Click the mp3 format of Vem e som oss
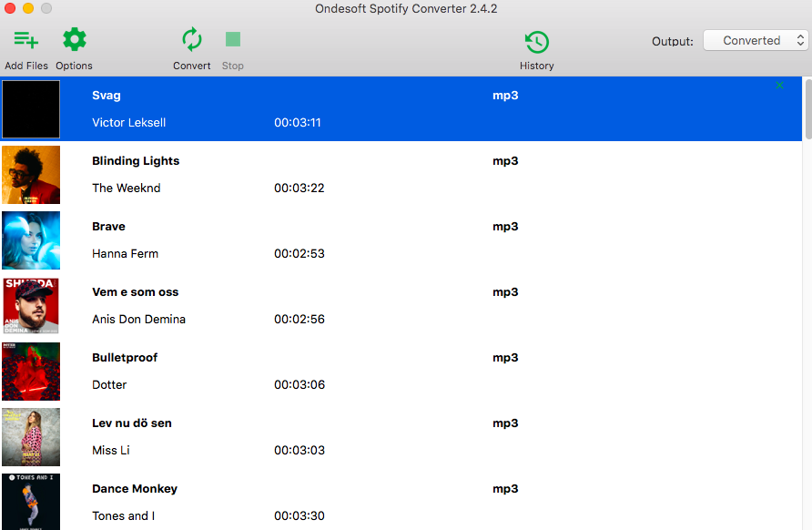The height and width of the screenshot is (530, 812). [x=505, y=292]
